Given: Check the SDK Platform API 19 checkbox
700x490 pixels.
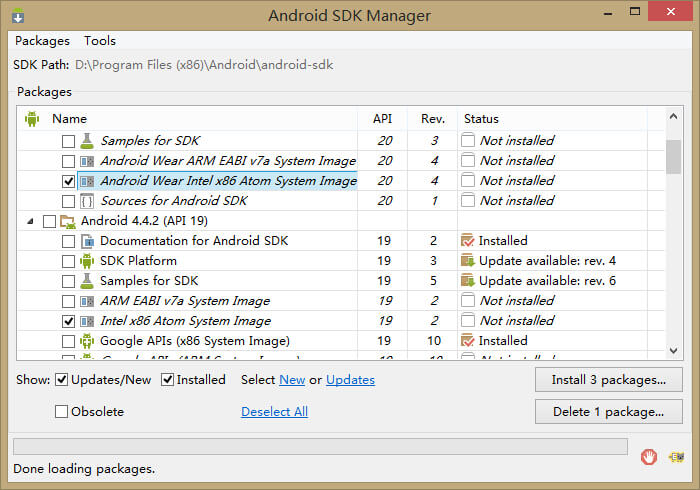Looking at the screenshot, I should click(x=68, y=261).
